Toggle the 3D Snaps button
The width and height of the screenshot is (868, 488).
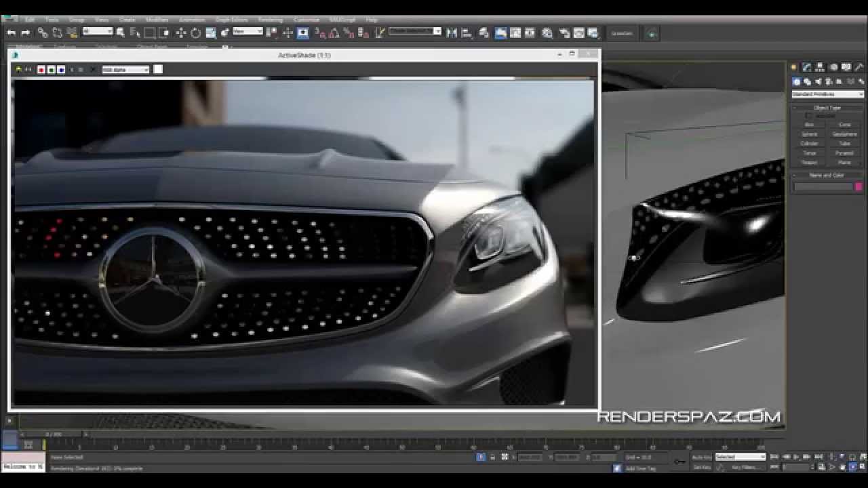319,33
